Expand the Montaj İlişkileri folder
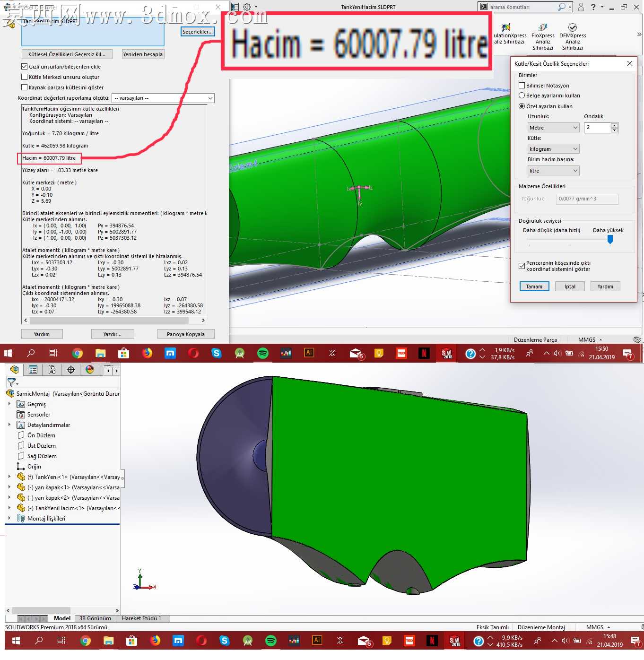 [x=9, y=519]
